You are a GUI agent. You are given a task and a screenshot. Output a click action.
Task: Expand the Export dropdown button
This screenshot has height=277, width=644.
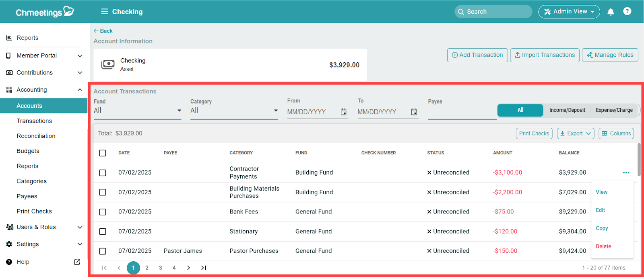point(575,133)
